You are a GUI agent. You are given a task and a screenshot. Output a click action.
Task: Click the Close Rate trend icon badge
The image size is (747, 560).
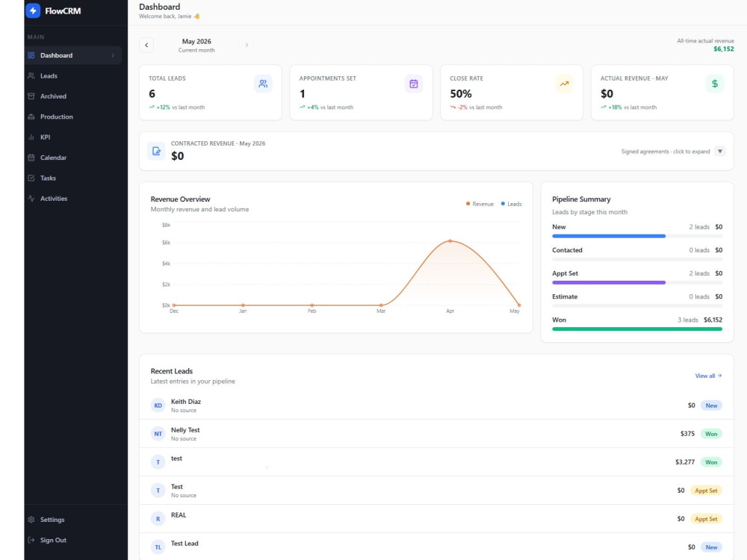pos(564,84)
